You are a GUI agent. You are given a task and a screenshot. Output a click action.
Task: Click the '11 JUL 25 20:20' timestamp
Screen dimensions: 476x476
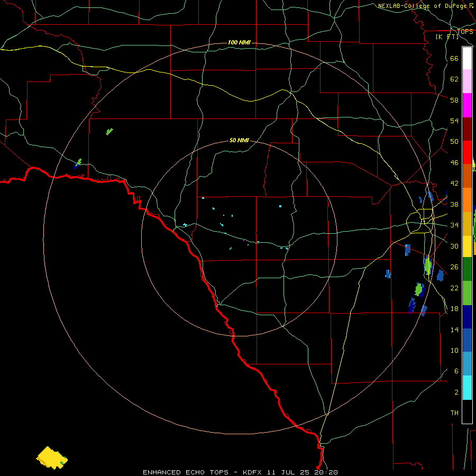tap(303, 472)
